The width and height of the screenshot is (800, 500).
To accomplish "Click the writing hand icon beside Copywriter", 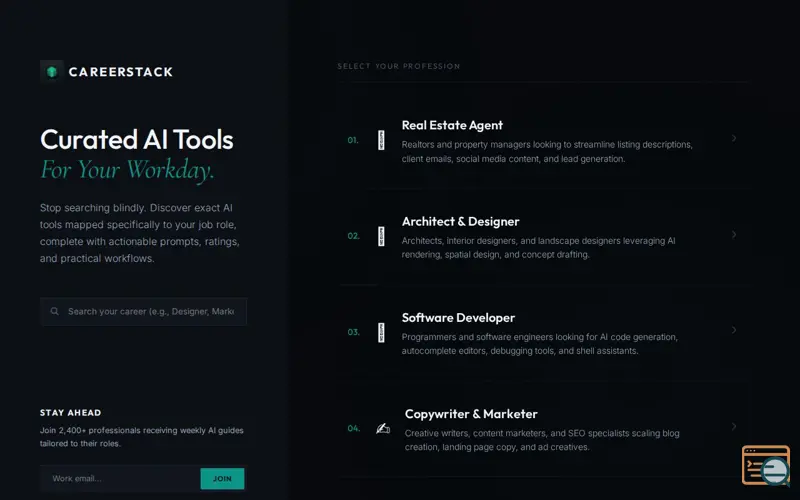I will pos(383,429).
